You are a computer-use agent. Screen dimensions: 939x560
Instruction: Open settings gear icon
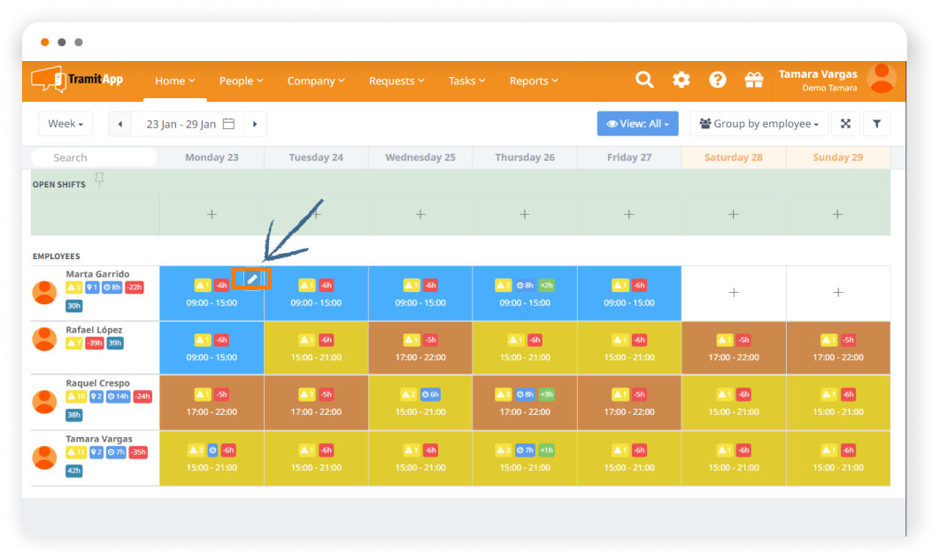(681, 80)
